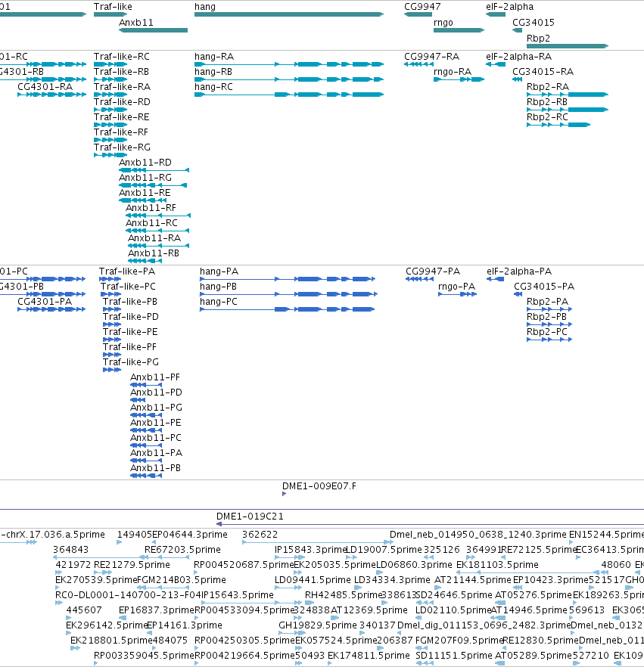This screenshot has height=667, width=644.
Task: Select protein label "rngo-PA"
Action: pyautogui.click(x=457, y=287)
